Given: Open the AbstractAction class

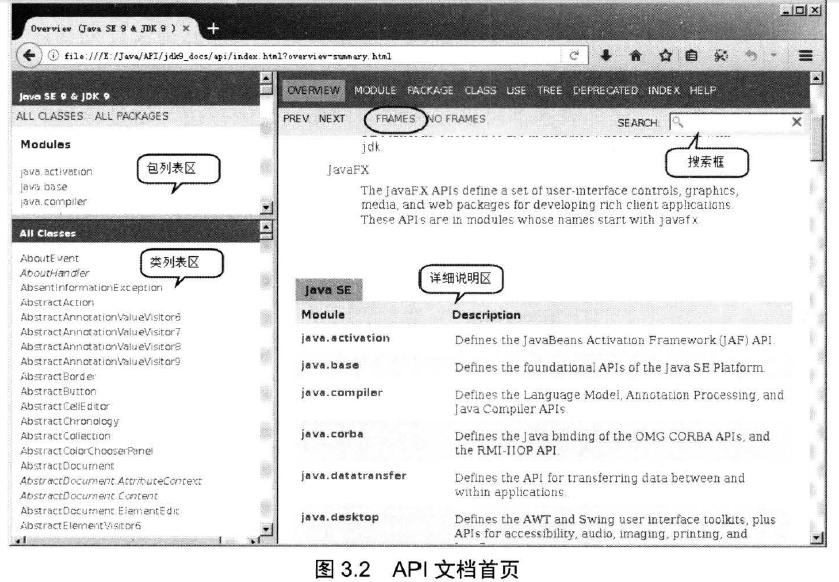Looking at the screenshot, I should 57,303.
